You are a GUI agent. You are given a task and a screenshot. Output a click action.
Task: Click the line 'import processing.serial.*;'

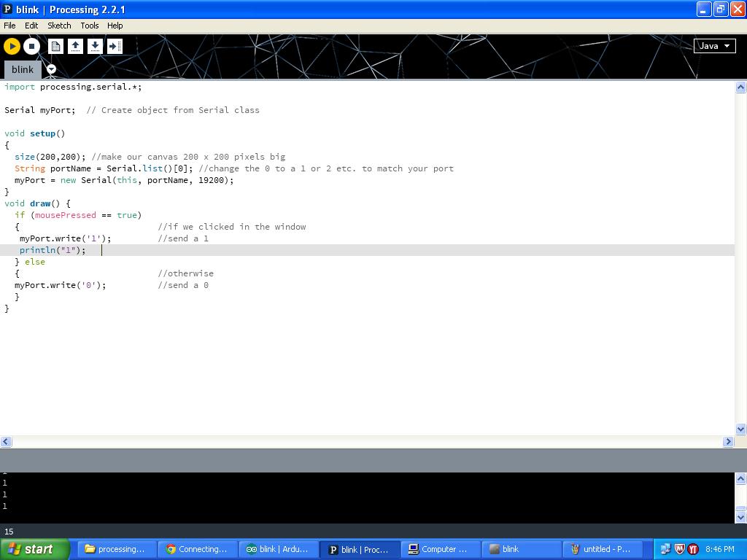(x=73, y=87)
